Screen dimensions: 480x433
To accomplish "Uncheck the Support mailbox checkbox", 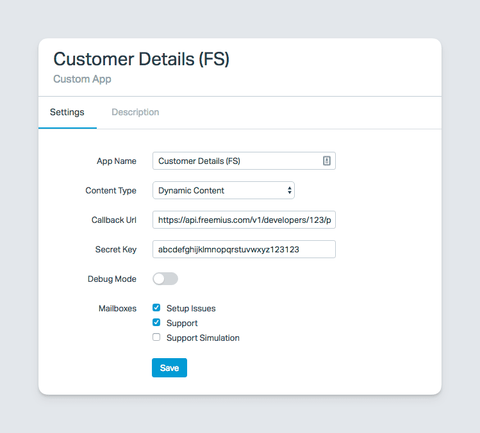I will coord(156,322).
